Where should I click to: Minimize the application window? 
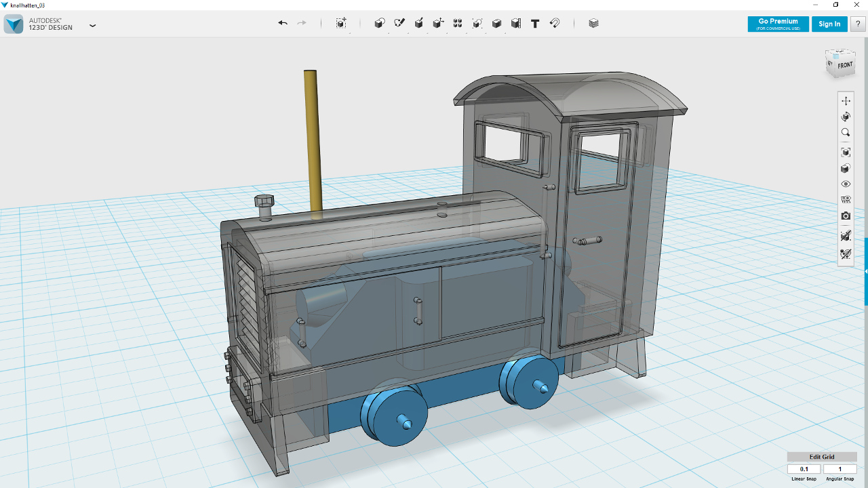click(x=814, y=5)
